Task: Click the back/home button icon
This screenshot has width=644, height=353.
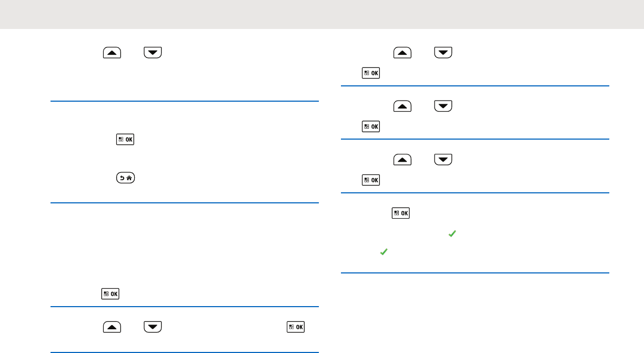Action: pos(125,178)
